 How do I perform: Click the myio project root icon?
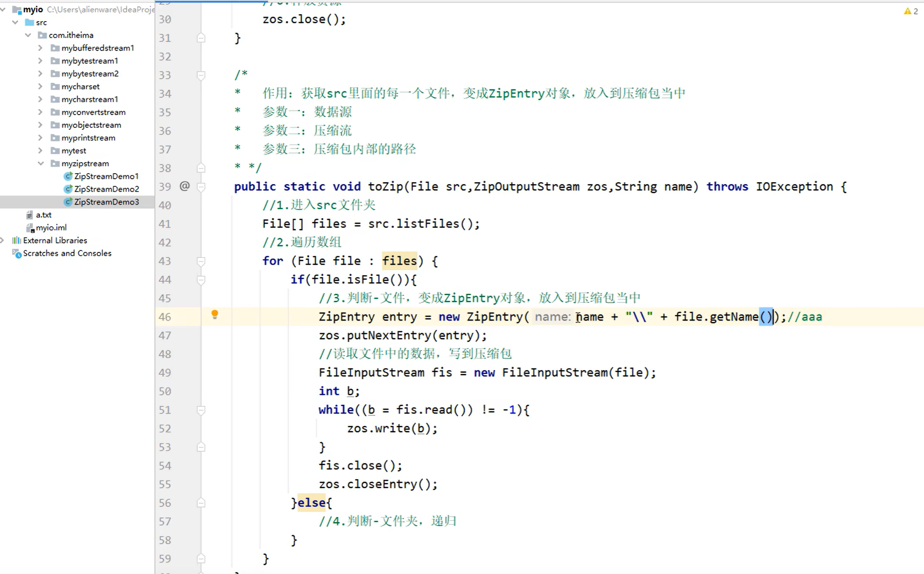[x=16, y=9]
